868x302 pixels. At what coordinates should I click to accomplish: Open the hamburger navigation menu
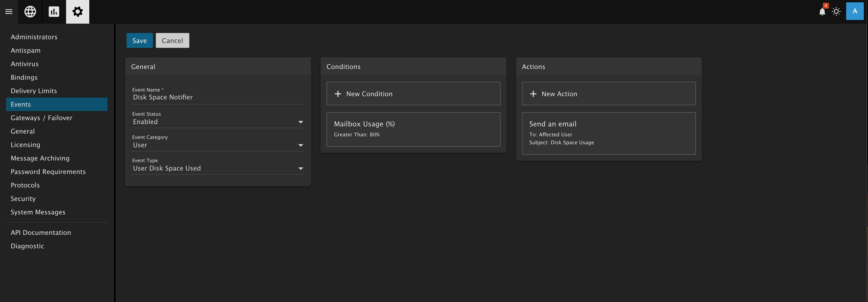coord(9,12)
